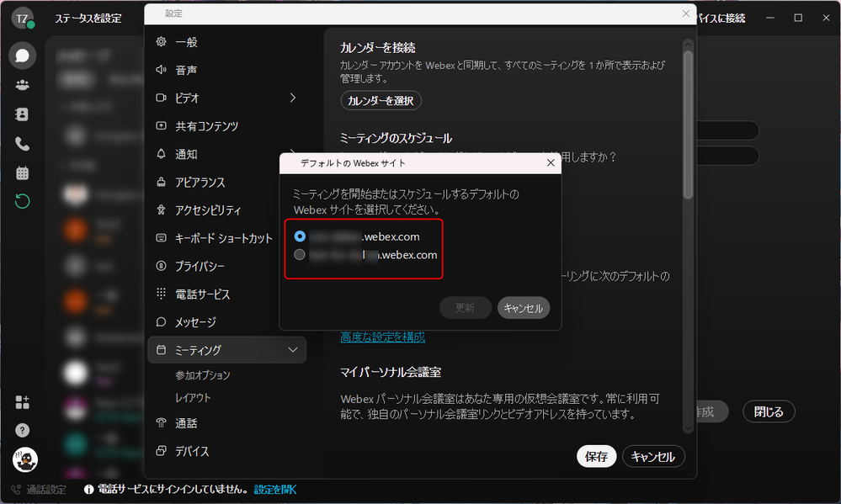
Task: Click the camera icon beside ビデオ
Action: pos(161,98)
